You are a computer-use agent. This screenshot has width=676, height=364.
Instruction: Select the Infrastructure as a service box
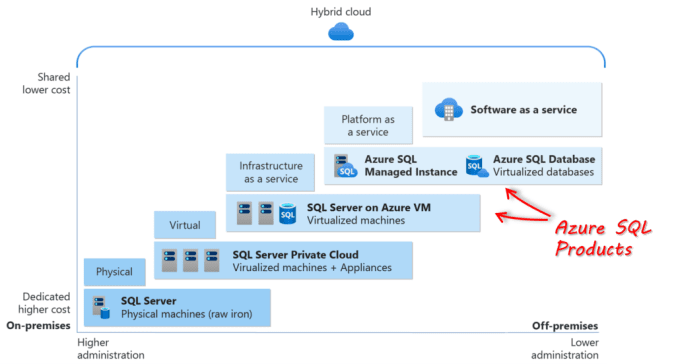pos(270,173)
